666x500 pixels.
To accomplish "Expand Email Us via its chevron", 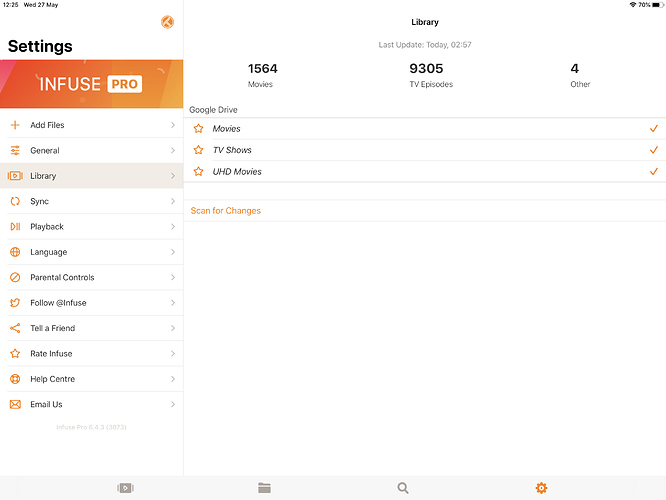I will pos(173,404).
